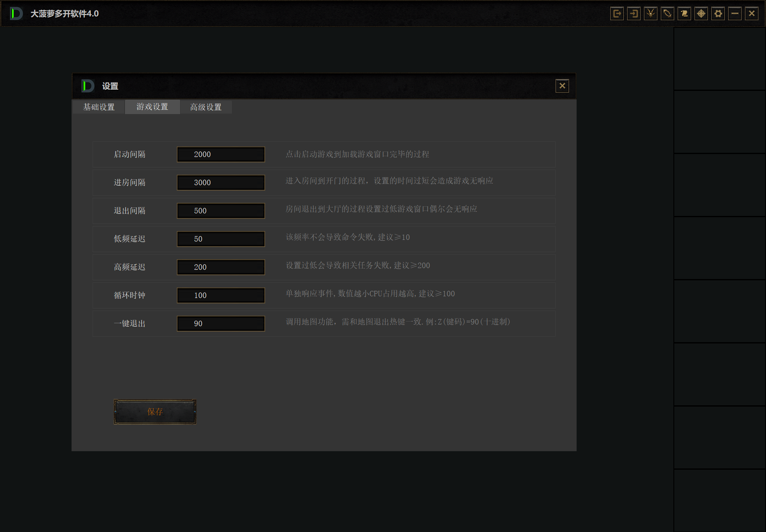
Task: Focus the 进房间隔 field showing 3000
Action: [221, 183]
